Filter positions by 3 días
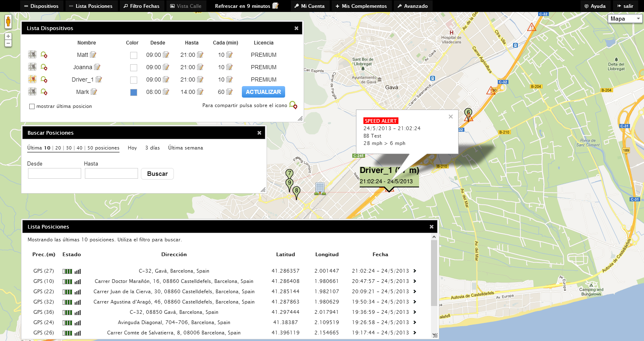The height and width of the screenshot is (341, 644). pyautogui.click(x=152, y=148)
